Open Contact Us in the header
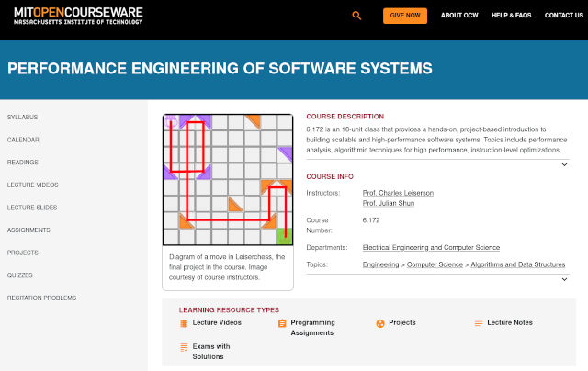The height and width of the screenshot is (371, 588). (x=564, y=16)
